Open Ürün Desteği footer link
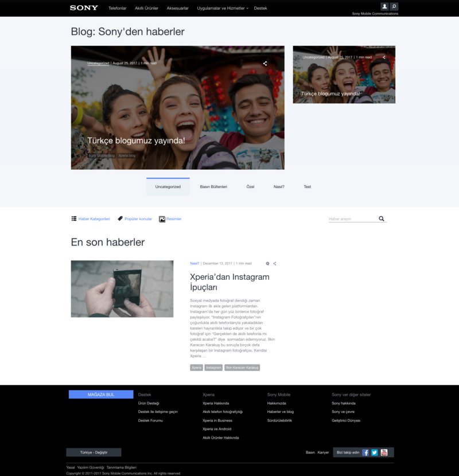Image resolution: width=459 pixels, height=476 pixels. click(149, 403)
